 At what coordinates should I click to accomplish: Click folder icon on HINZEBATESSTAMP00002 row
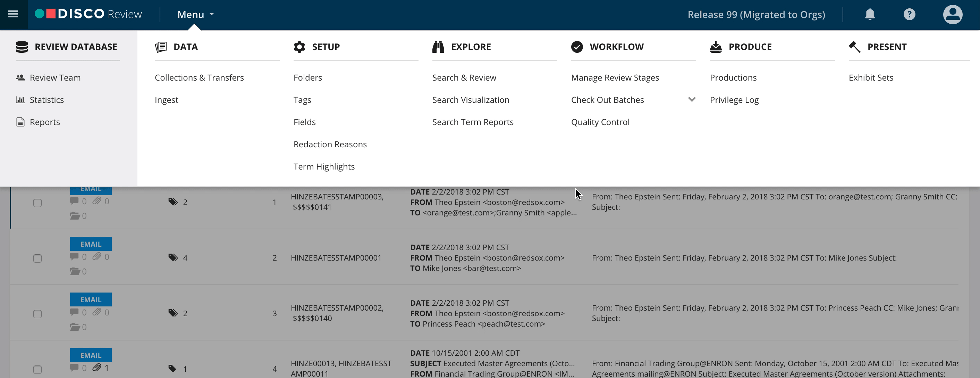[75, 327]
